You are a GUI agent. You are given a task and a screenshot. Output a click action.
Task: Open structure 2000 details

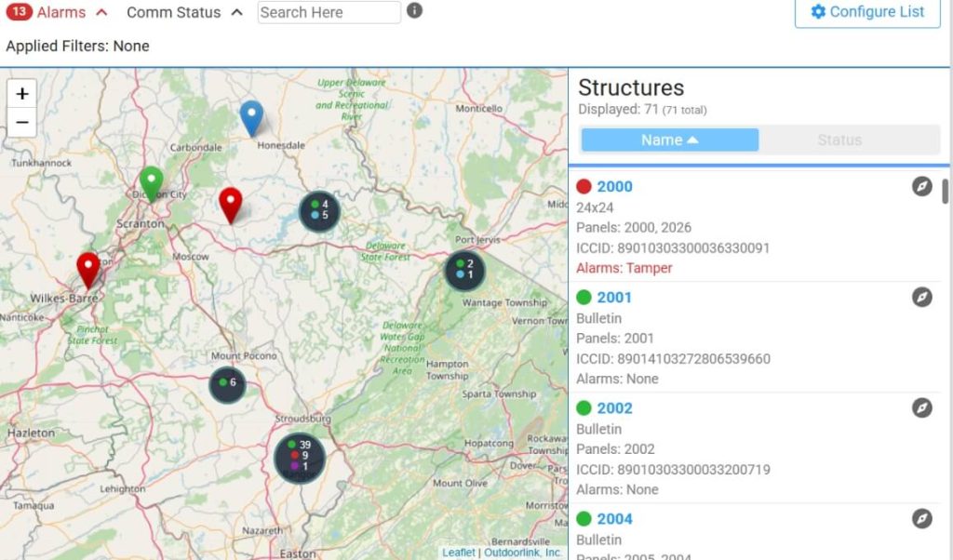coord(614,186)
